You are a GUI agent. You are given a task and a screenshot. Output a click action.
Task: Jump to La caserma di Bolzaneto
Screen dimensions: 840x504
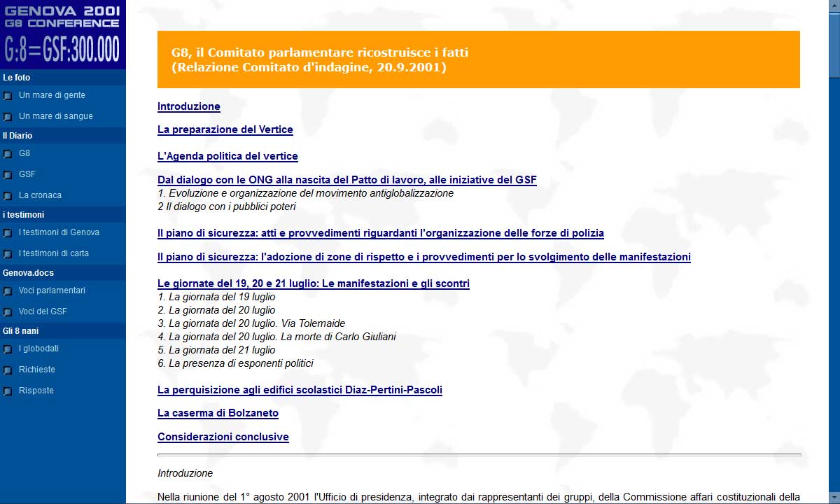(x=218, y=413)
